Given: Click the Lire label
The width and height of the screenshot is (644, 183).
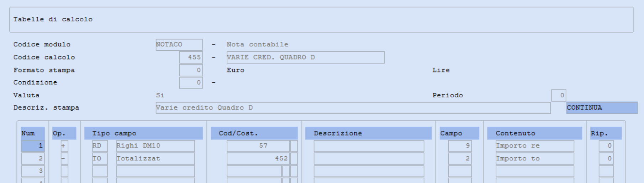Looking at the screenshot, I should [441, 70].
